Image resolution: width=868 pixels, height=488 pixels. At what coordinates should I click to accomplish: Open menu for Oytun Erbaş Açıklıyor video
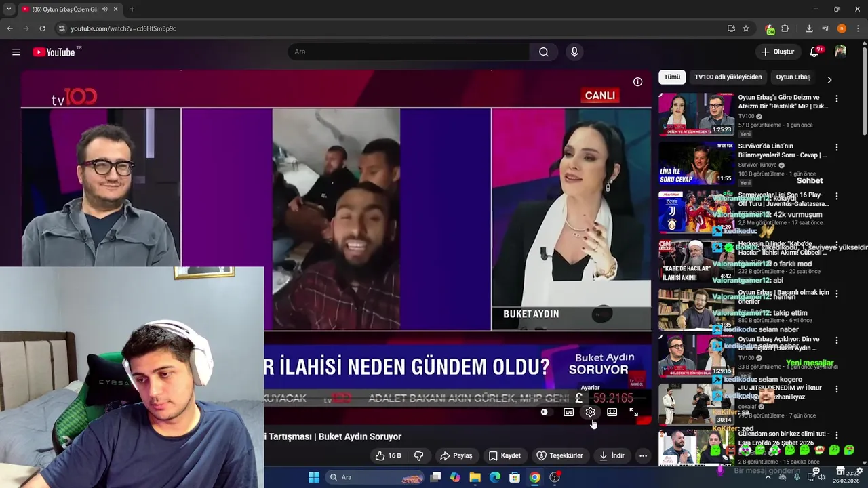click(x=836, y=340)
